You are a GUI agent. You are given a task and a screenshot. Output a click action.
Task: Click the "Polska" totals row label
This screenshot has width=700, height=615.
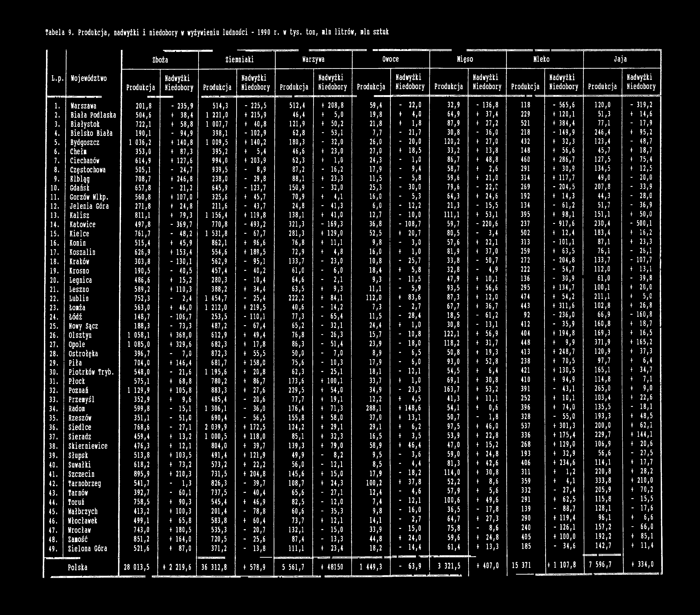pos(77,567)
